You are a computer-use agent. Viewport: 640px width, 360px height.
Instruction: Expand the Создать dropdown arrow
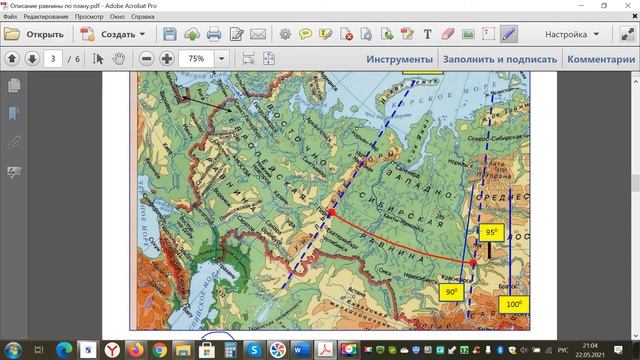pyautogui.click(x=142, y=34)
